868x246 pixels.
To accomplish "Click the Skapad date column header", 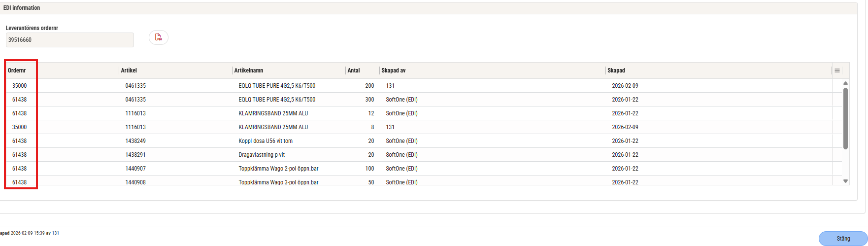I will pos(616,70).
